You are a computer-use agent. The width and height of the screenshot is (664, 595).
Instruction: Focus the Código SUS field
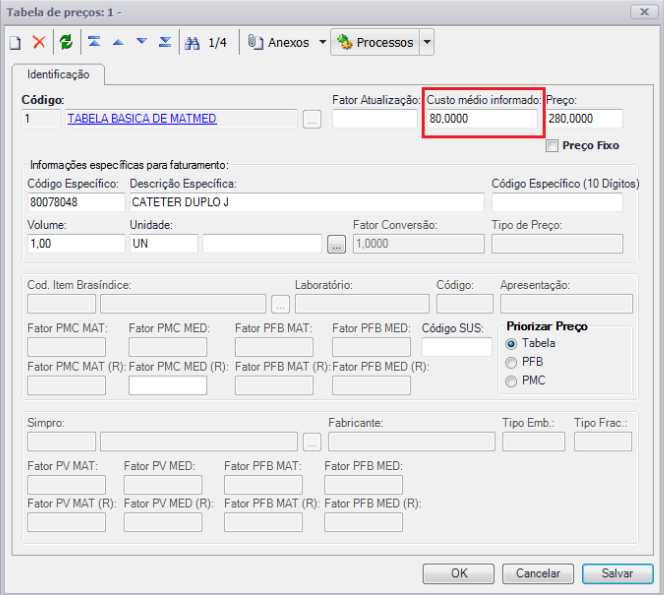tap(457, 347)
